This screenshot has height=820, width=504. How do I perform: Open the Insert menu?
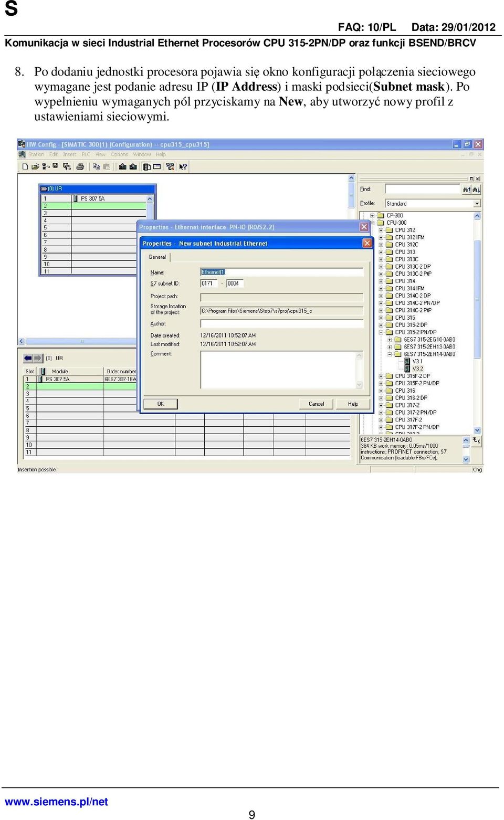70,154
